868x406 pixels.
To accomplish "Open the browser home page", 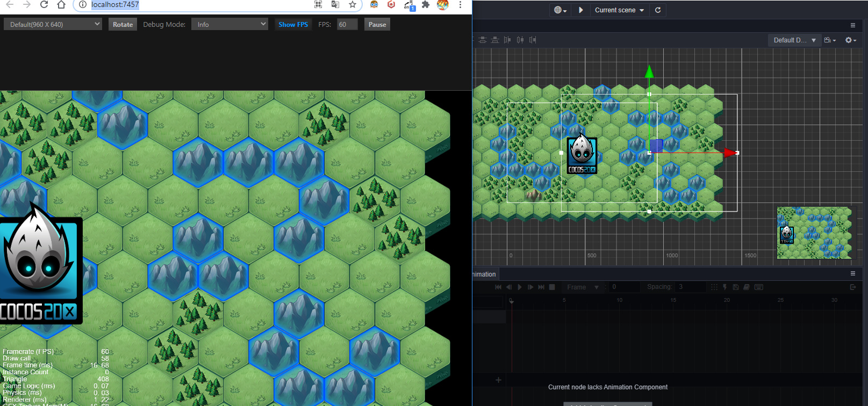I will pos(61,5).
